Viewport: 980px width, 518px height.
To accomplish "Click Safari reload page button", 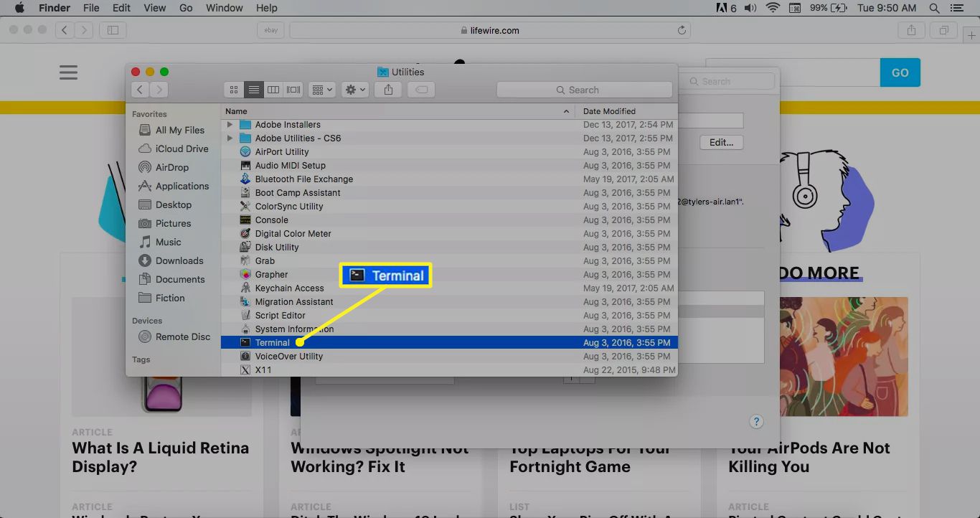I will (682, 30).
